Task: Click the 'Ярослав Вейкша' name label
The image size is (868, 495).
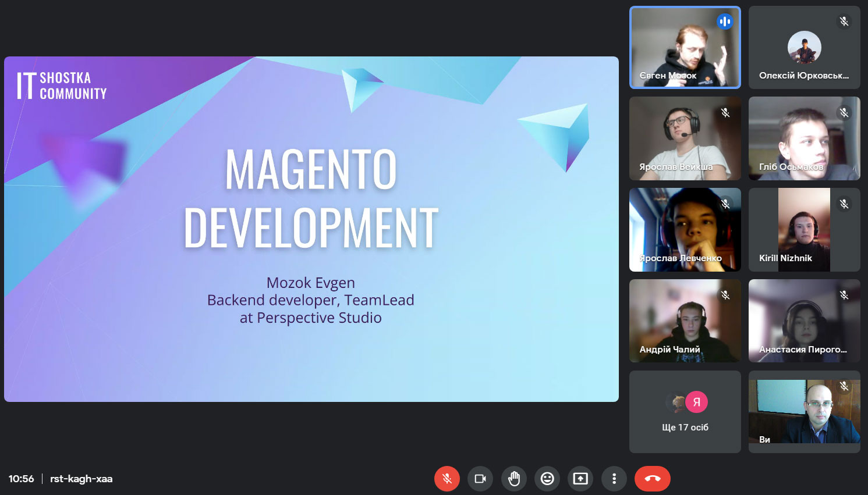Action: pos(676,167)
